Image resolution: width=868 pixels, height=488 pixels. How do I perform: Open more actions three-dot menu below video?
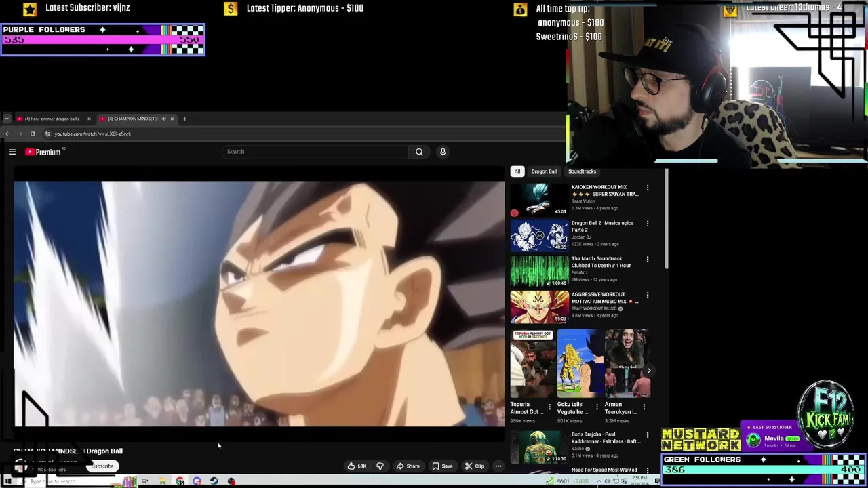pyautogui.click(x=498, y=466)
